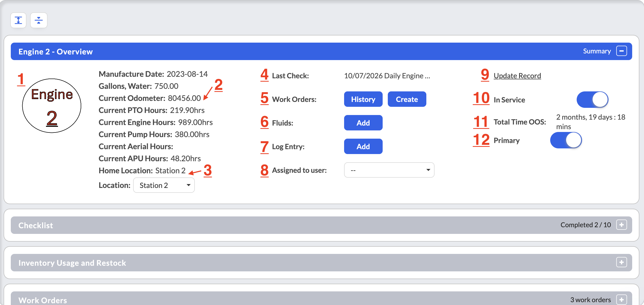The width and height of the screenshot is (644, 305).
Task: Create a new work order
Action: [407, 99]
